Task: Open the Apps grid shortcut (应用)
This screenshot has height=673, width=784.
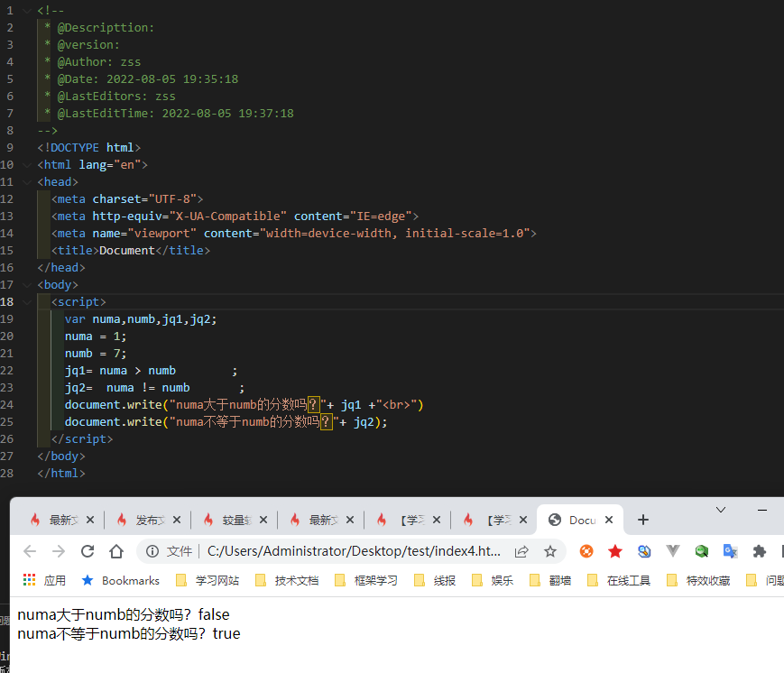Action: 44,580
